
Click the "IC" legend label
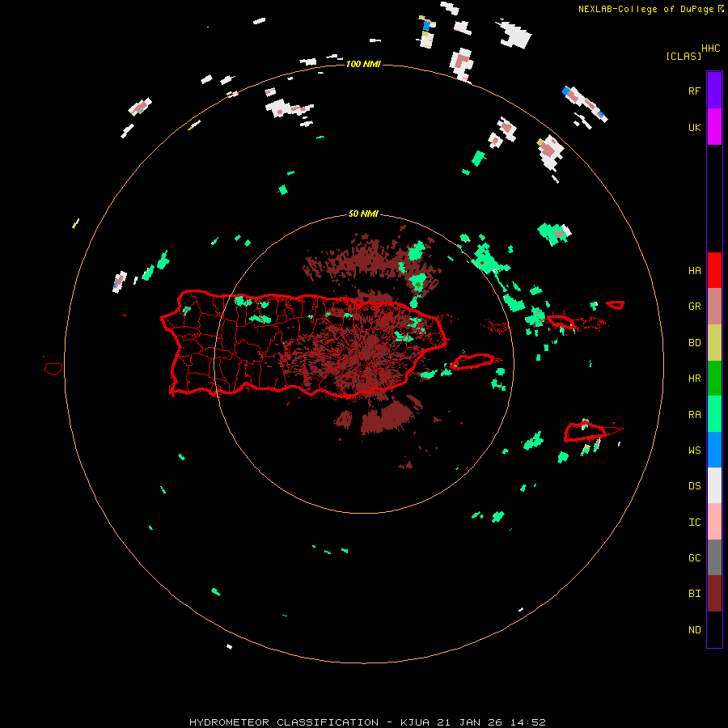[x=694, y=523]
